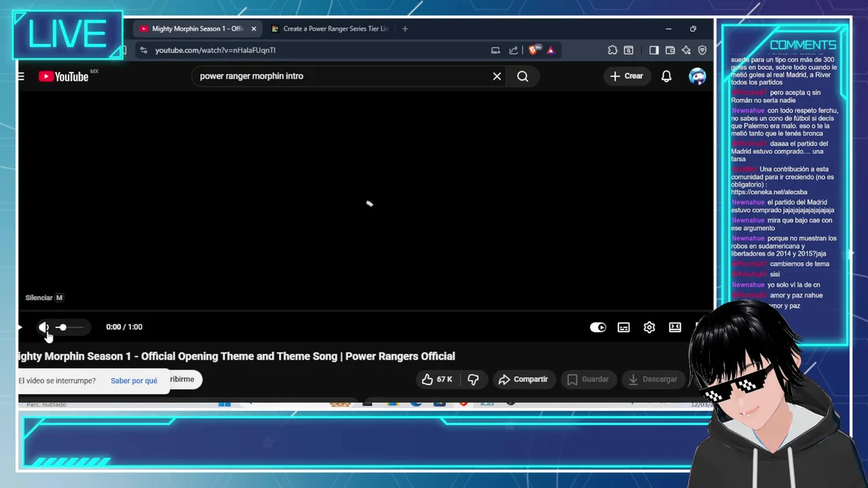The width and height of the screenshot is (868, 488).
Task: Open Brave VPN shield icon
Action: coord(703,50)
